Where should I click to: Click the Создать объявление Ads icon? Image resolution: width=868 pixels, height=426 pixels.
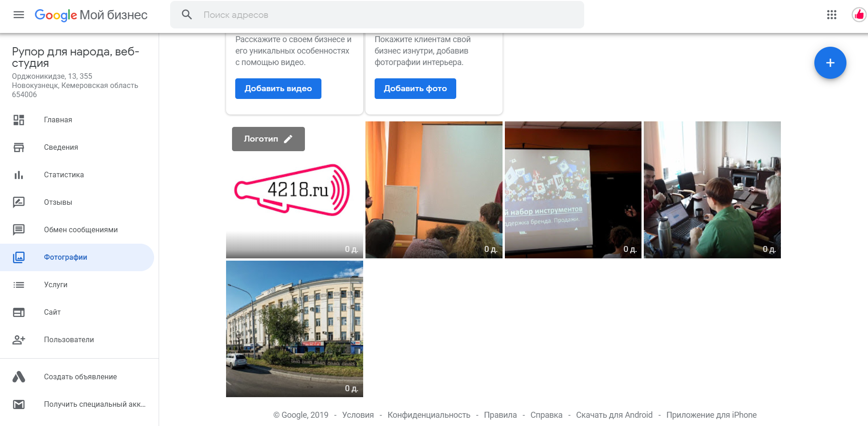tap(19, 377)
